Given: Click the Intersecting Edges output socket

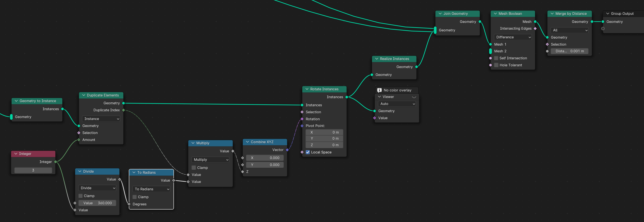Looking at the screenshot, I should tap(535, 29).
